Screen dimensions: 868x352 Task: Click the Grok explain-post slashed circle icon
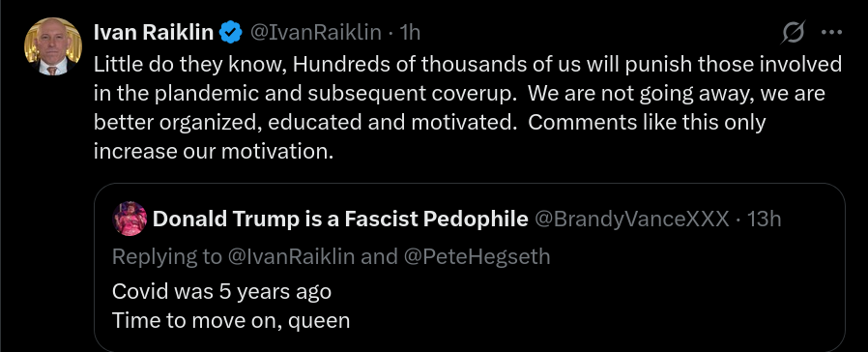point(793,33)
